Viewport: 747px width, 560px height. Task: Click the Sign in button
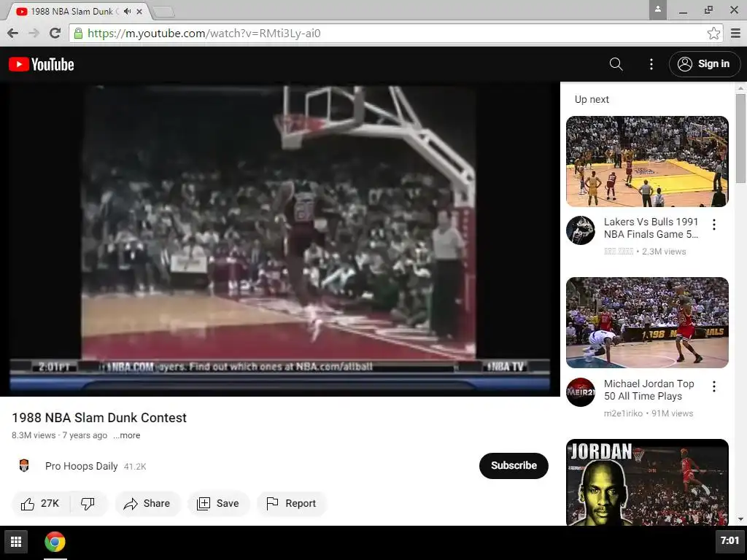pyautogui.click(x=704, y=64)
